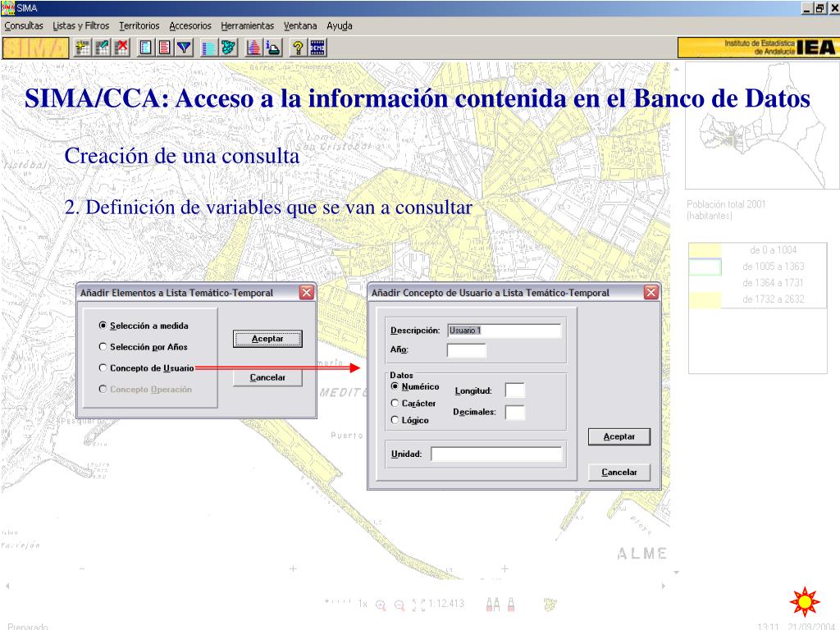Viewport: 840px width, 630px height.
Task: Click the edit table icon with pencil
Action: coord(102,48)
